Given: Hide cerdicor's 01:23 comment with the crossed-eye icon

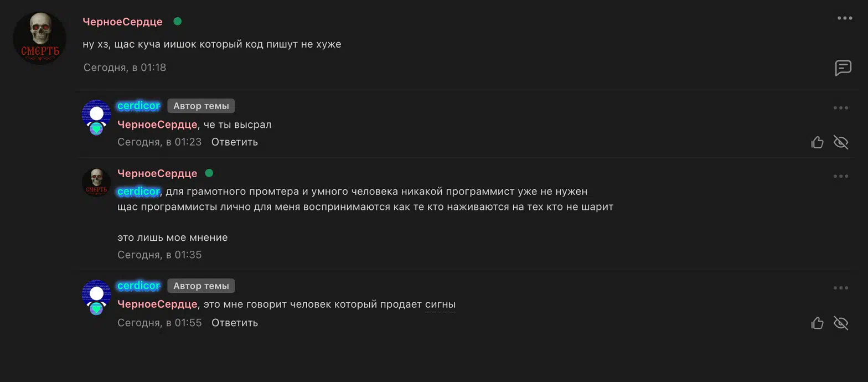Looking at the screenshot, I should (x=840, y=142).
